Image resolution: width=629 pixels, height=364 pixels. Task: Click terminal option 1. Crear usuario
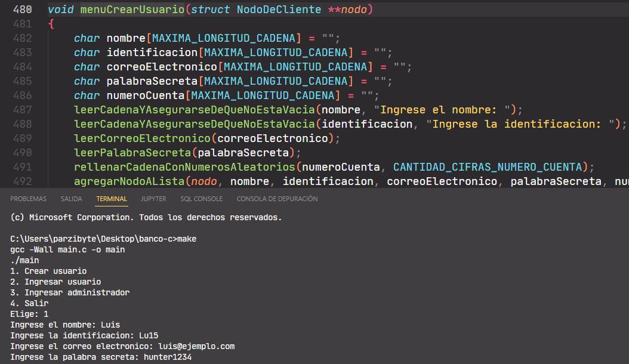pyautogui.click(x=48, y=272)
